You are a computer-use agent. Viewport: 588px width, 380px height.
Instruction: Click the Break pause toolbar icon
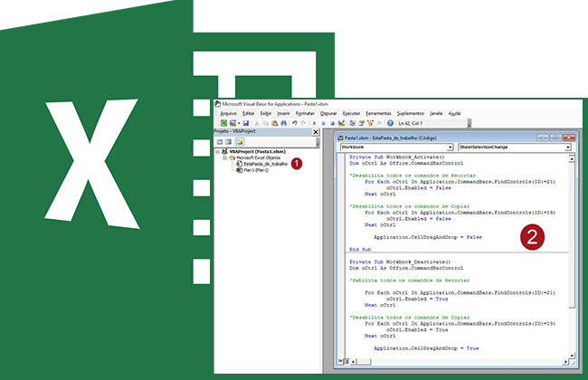(323, 123)
